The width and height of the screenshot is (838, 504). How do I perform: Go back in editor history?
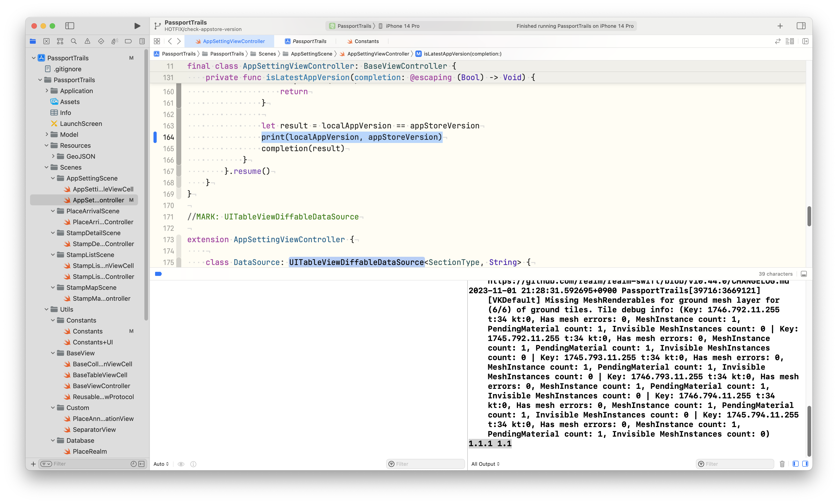coord(170,41)
